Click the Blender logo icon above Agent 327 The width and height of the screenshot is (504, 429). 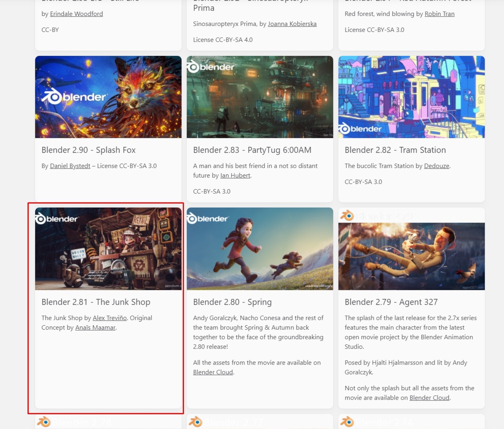pos(347,216)
